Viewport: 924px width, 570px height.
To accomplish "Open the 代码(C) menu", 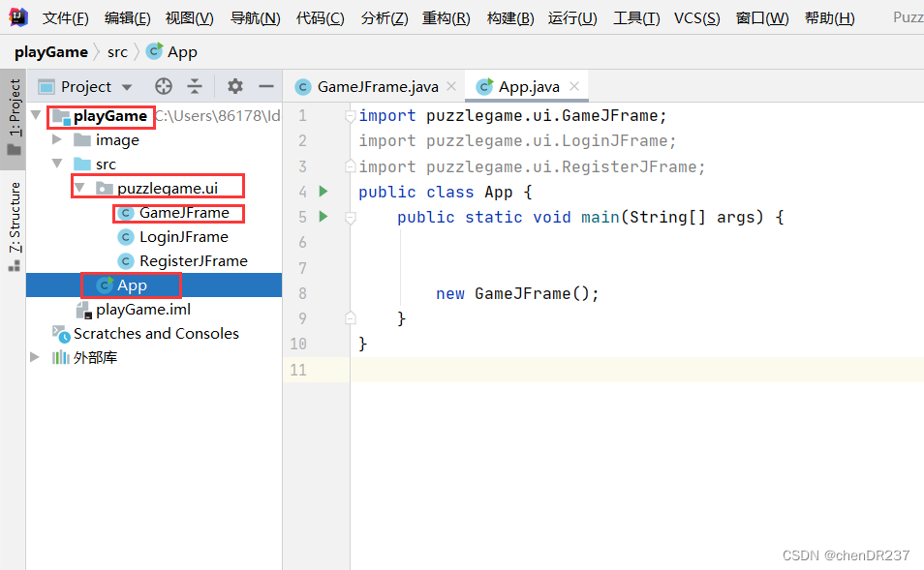I will point(320,18).
